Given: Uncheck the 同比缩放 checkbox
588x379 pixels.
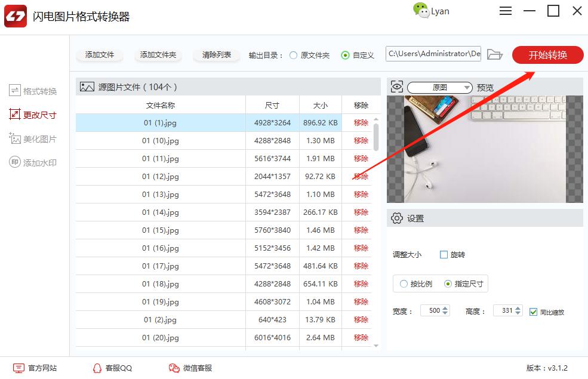Looking at the screenshot, I should [x=534, y=310].
